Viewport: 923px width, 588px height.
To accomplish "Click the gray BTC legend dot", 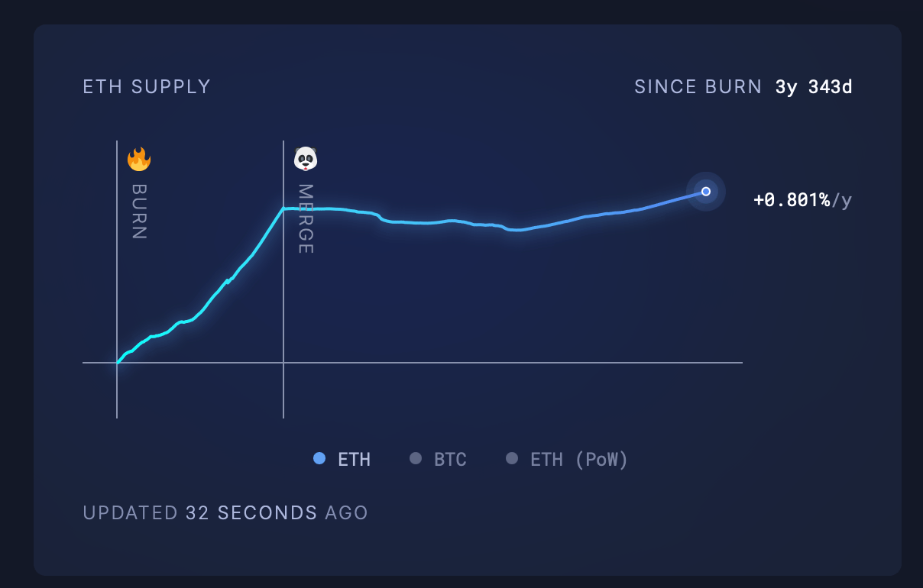I will coord(416,458).
